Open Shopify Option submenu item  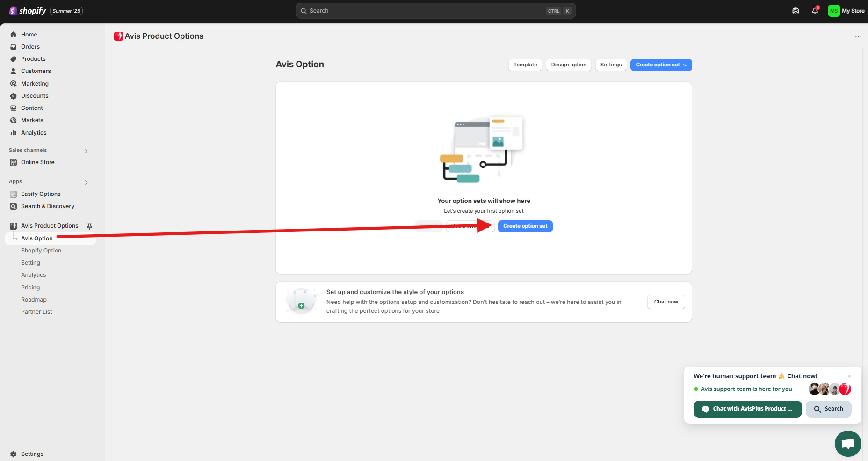tap(41, 251)
